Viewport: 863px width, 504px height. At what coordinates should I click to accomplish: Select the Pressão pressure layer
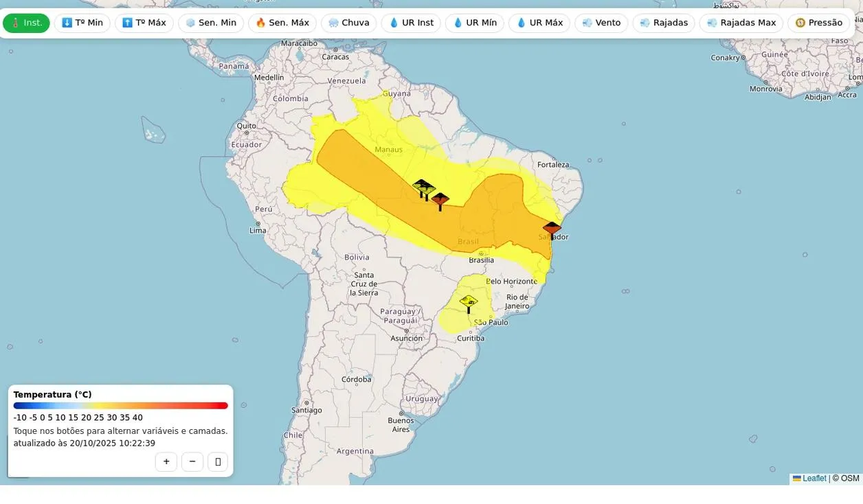[x=818, y=23]
